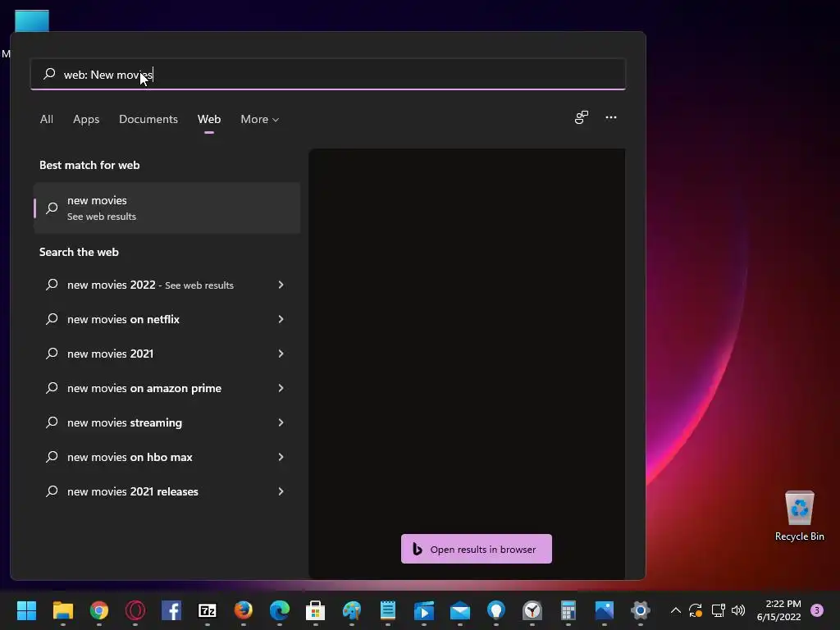Screen dimensions: 840x630
Task: Click magnifier icon in the search box
Action: [x=49, y=74]
